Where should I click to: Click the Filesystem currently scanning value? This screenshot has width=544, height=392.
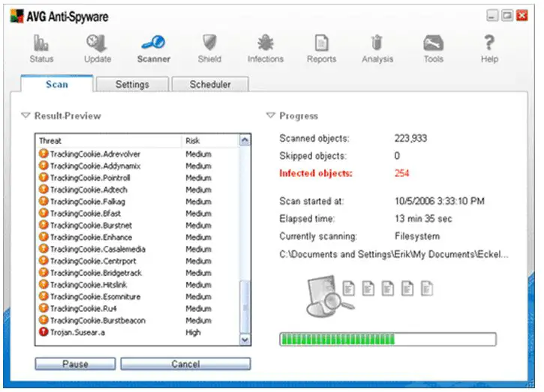pos(417,236)
